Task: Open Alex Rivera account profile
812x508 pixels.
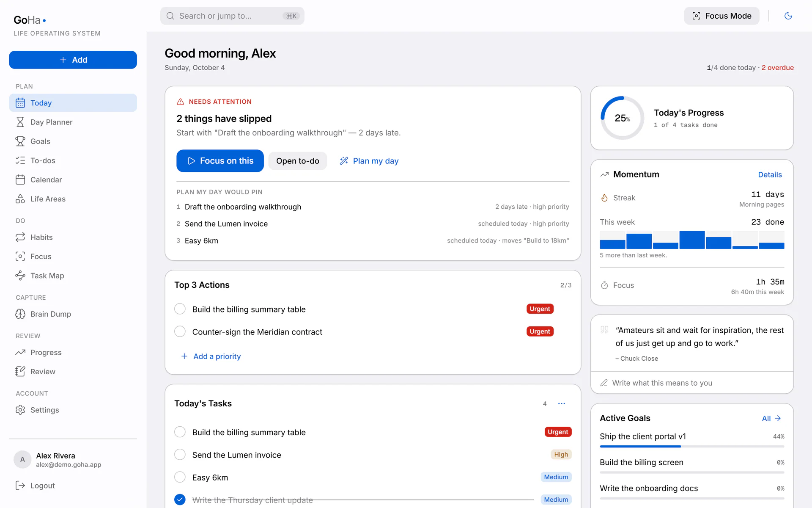Action: 73,460
